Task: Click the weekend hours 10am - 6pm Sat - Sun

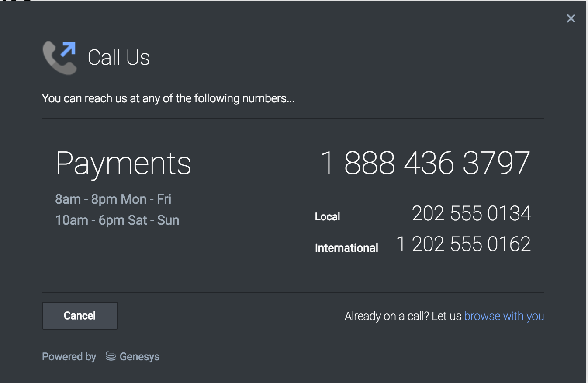Action: (117, 220)
